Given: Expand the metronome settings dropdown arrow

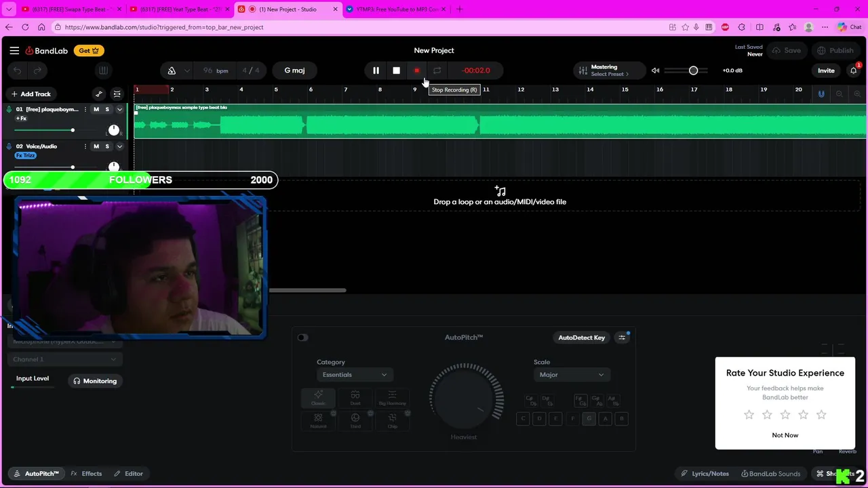Looking at the screenshot, I should click(x=186, y=70).
